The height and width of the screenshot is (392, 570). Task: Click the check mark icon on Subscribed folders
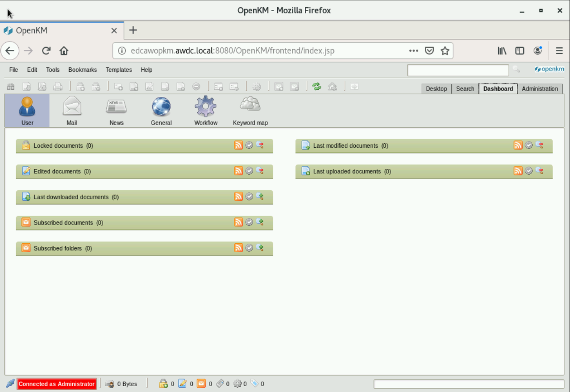250,248
